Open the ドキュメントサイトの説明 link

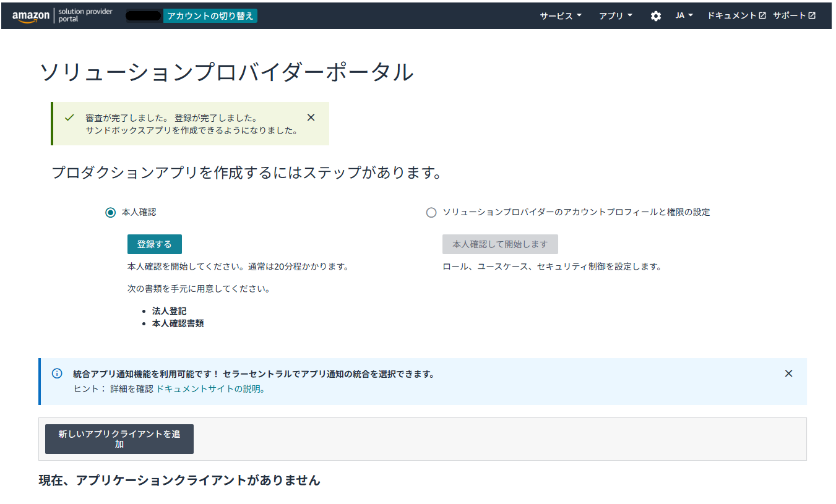coord(210,389)
